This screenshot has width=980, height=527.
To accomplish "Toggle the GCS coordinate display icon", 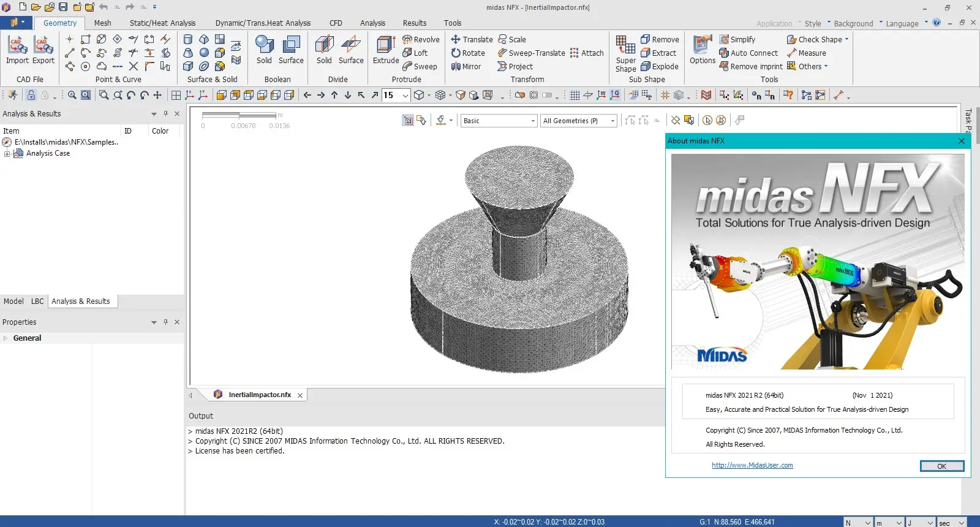I will coord(615,95).
